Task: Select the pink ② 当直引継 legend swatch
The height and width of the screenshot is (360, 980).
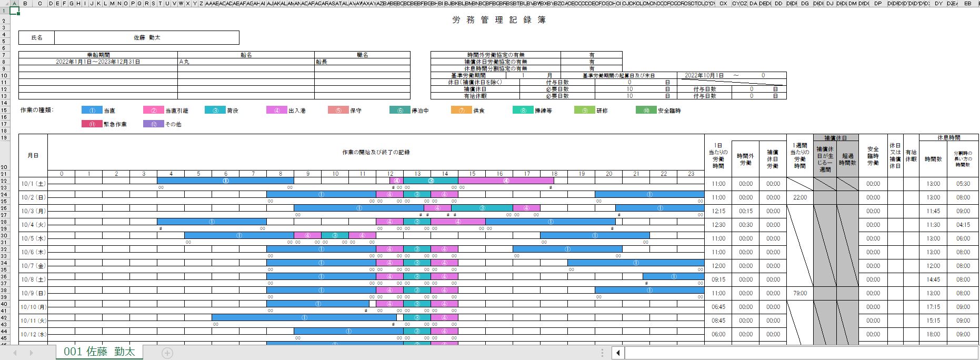Action: tap(154, 111)
